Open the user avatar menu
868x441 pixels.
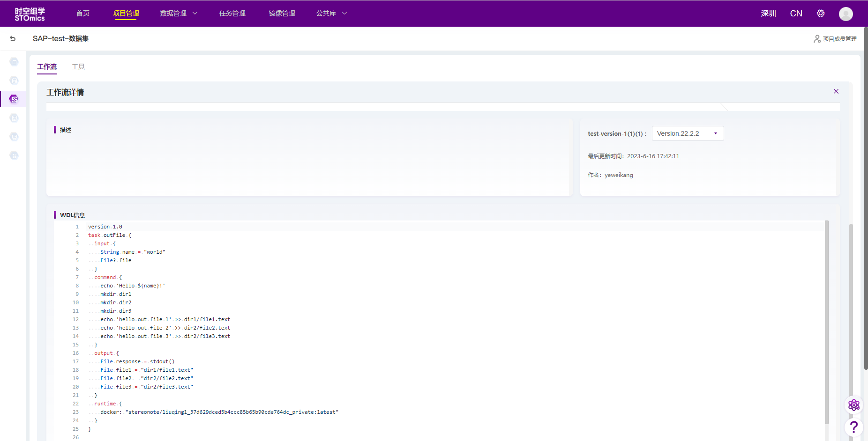coord(846,14)
